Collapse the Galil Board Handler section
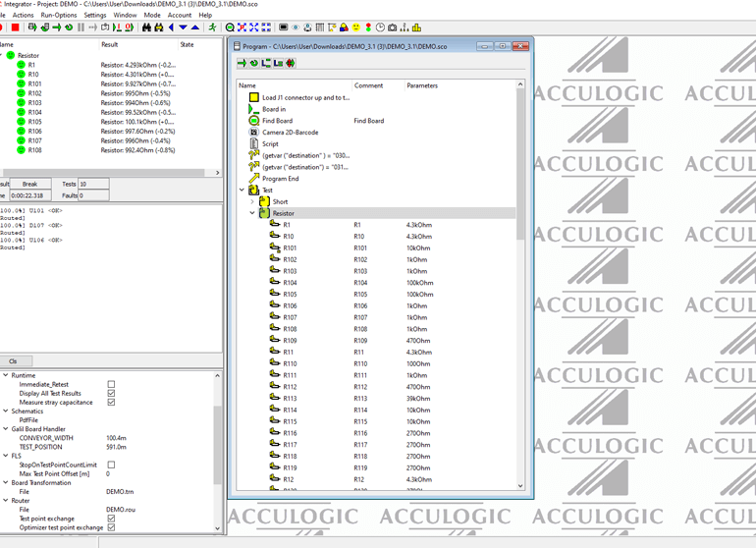 (x=6, y=429)
